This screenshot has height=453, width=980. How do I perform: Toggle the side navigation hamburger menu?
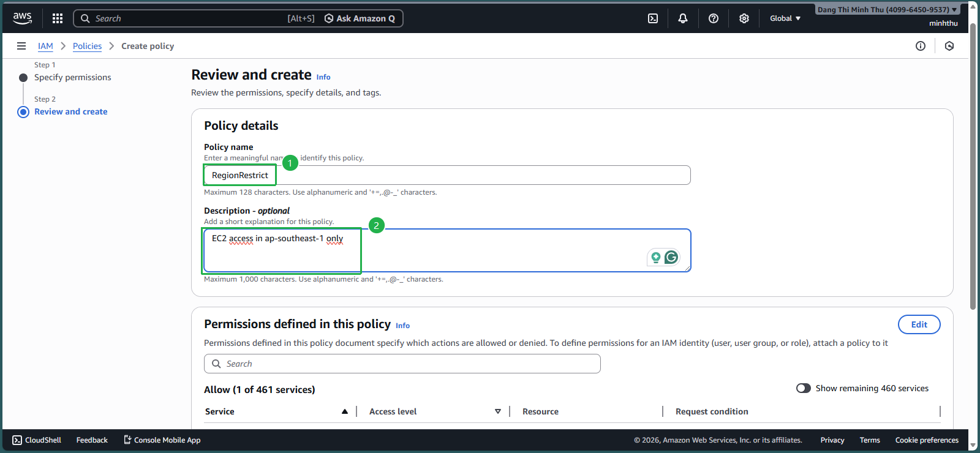[21, 46]
